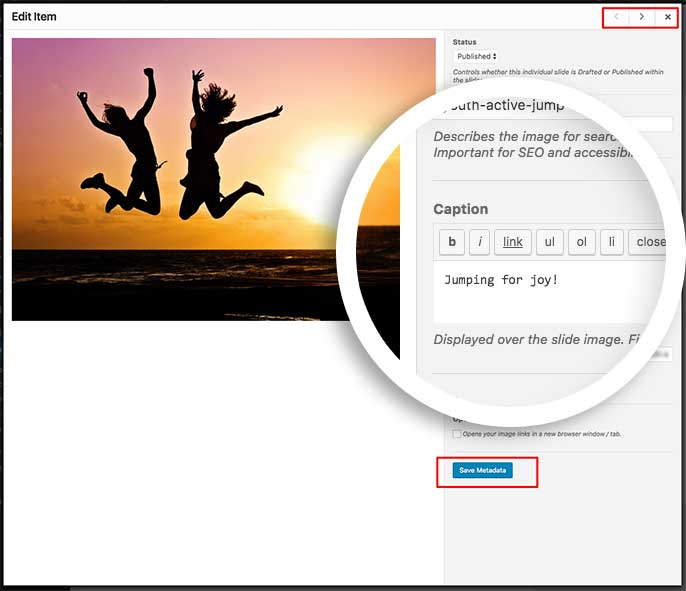Click the 'ol' caption toolbar button

[x=581, y=242]
